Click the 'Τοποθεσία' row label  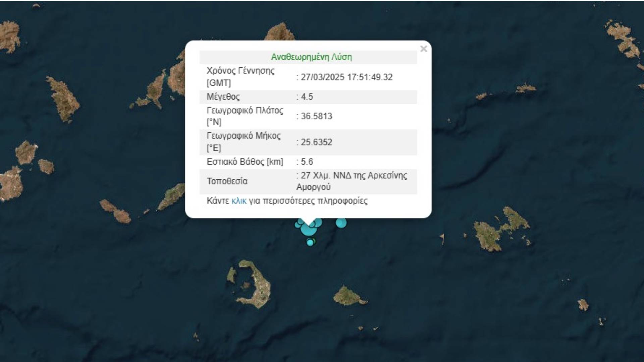click(227, 181)
